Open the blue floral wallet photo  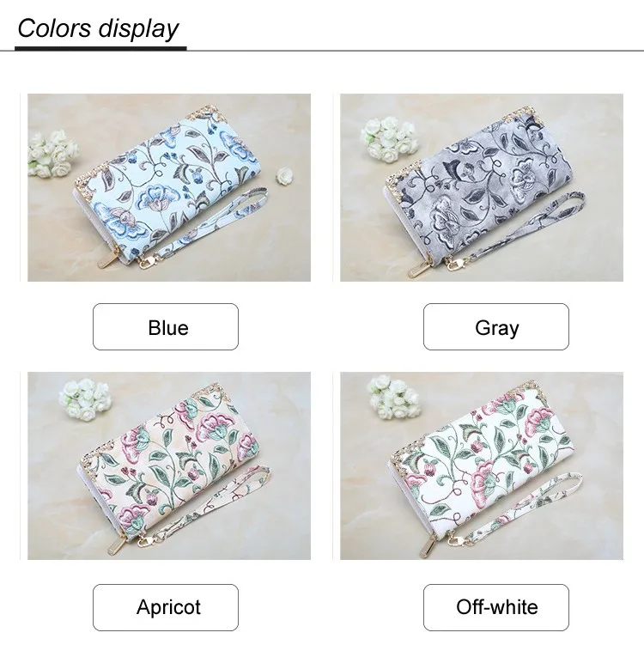click(x=168, y=187)
